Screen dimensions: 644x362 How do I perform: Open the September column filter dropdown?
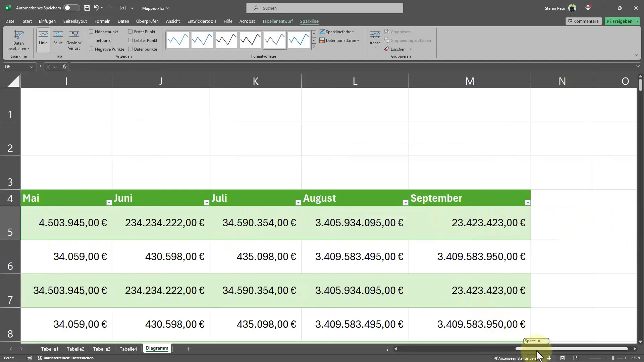coord(527,202)
